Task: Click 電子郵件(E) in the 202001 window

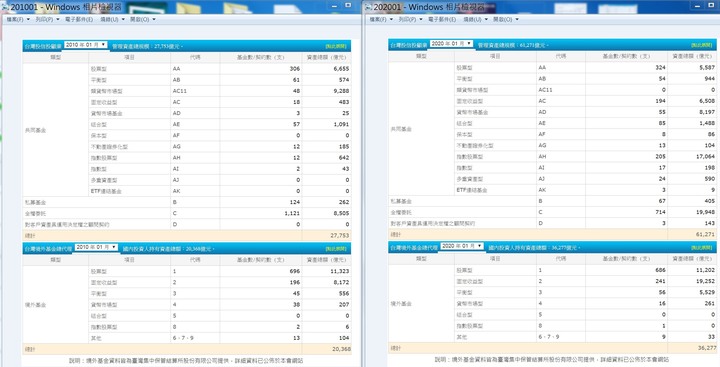Action: pos(442,19)
